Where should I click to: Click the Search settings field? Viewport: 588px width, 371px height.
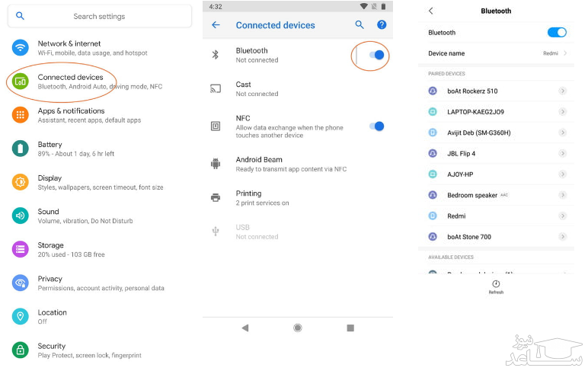pyautogui.click(x=99, y=16)
